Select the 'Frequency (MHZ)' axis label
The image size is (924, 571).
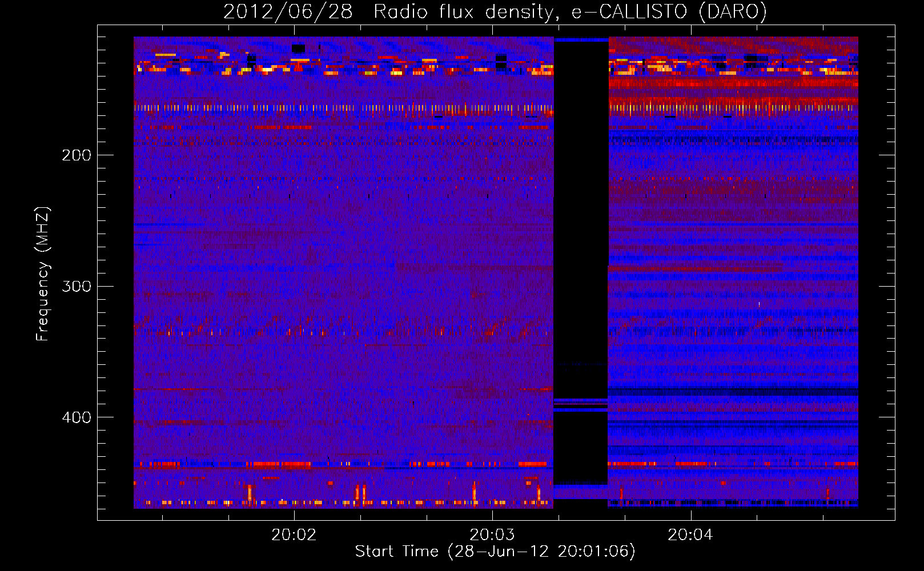pyautogui.click(x=43, y=274)
